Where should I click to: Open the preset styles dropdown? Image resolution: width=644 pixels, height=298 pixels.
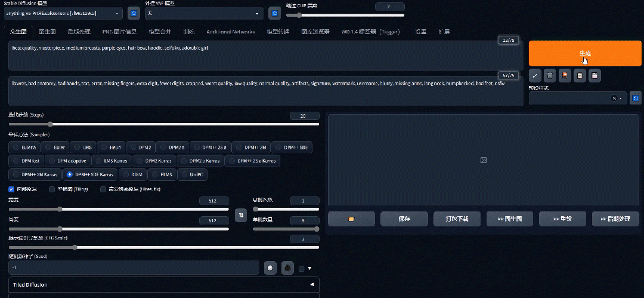pos(578,98)
